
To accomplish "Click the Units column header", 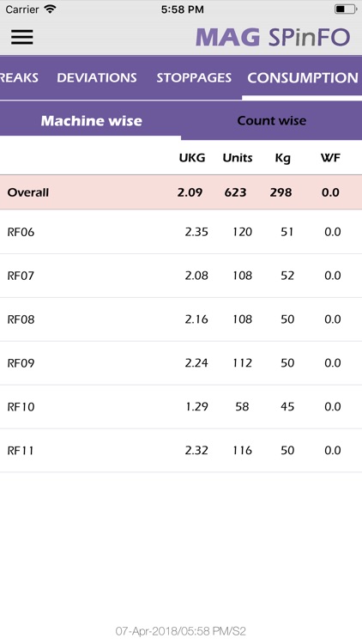I will [x=238, y=158].
